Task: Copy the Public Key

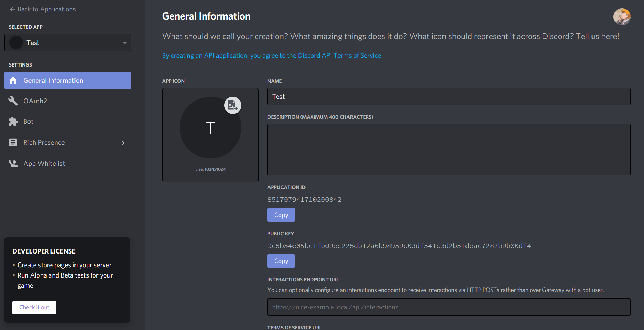Action: click(281, 261)
